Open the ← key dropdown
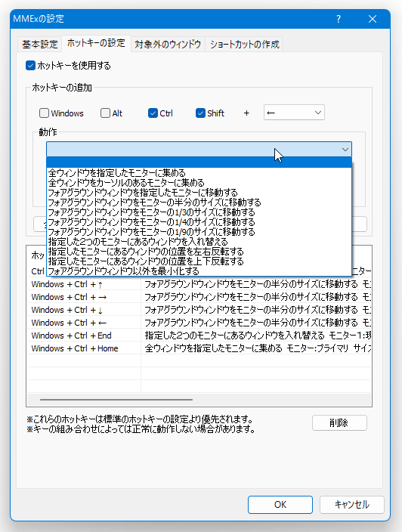 [294, 113]
